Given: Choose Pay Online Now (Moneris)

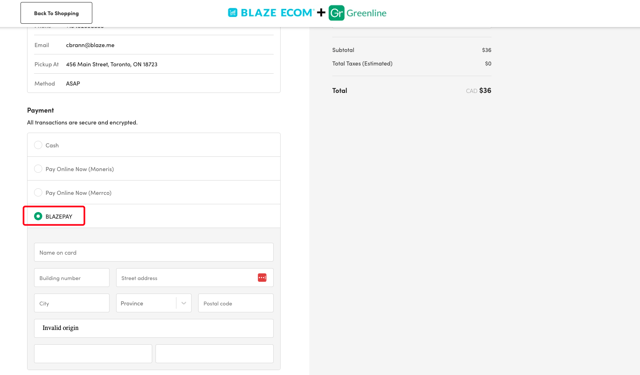Looking at the screenshot, I should [x=38, y=169].
